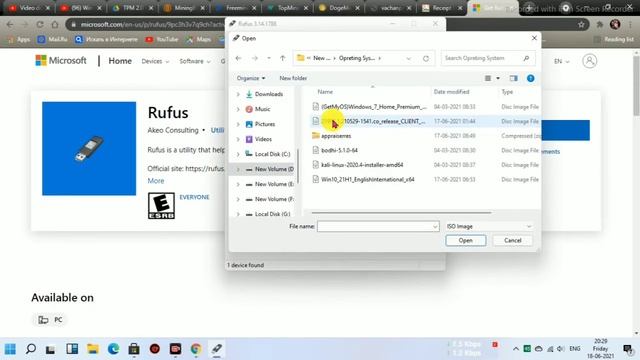Show hidden system tray icons

pyautogui.click(x=516, y=349)
